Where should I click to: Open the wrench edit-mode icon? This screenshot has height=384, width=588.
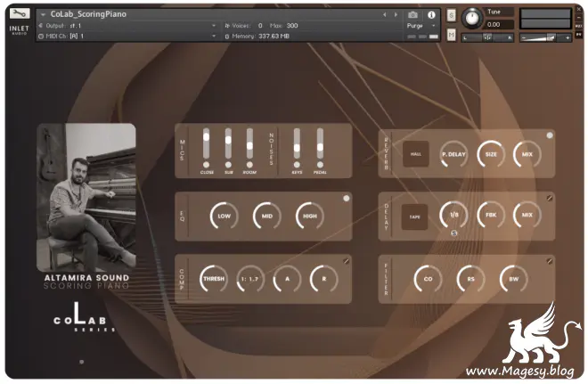[19, 14]
